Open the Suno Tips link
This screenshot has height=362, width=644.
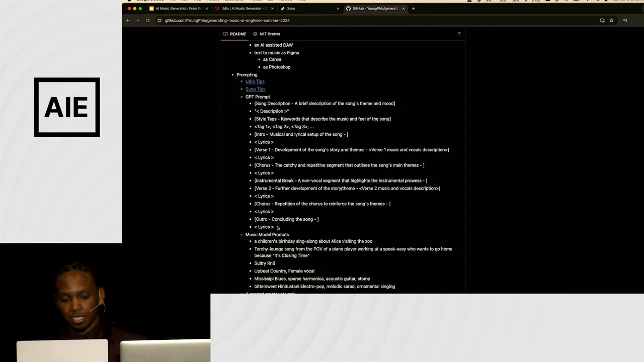255,89
